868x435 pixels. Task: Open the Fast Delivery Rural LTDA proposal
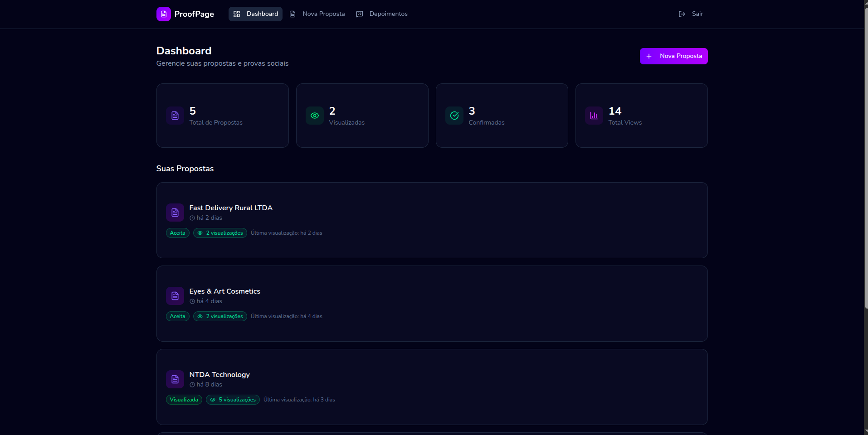tap(230, 208)
